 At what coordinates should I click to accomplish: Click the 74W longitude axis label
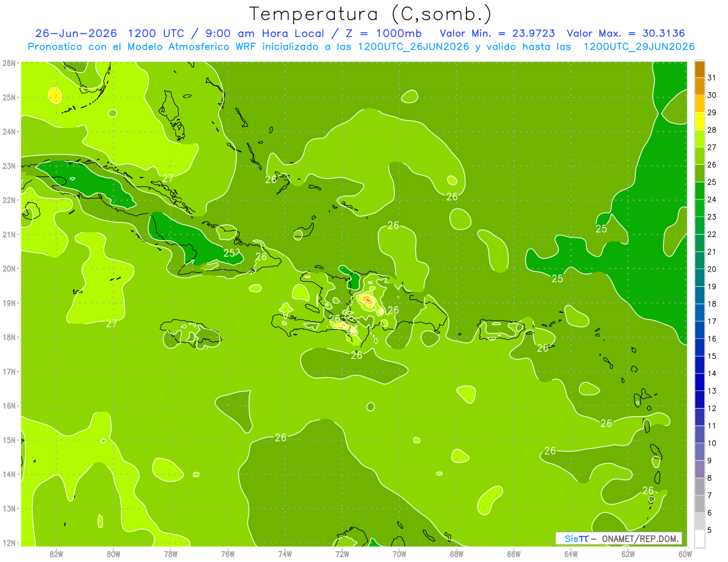(285, 554)
